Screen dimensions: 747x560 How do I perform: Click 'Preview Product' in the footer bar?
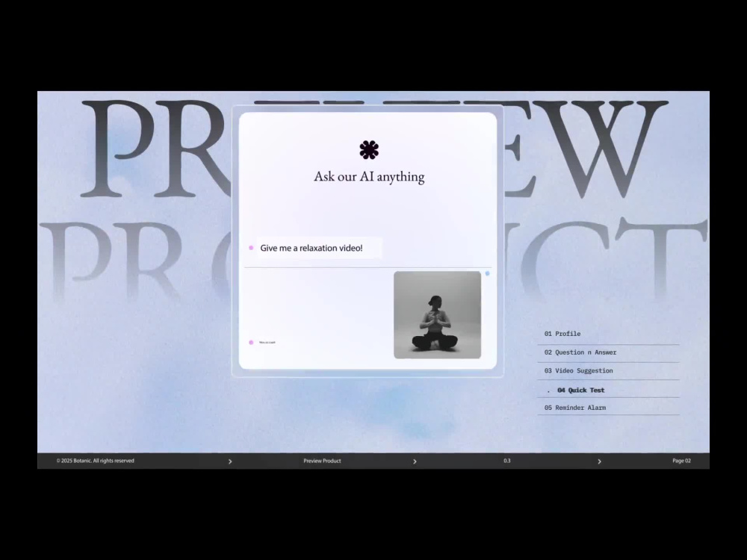click(x=322, y=461)
